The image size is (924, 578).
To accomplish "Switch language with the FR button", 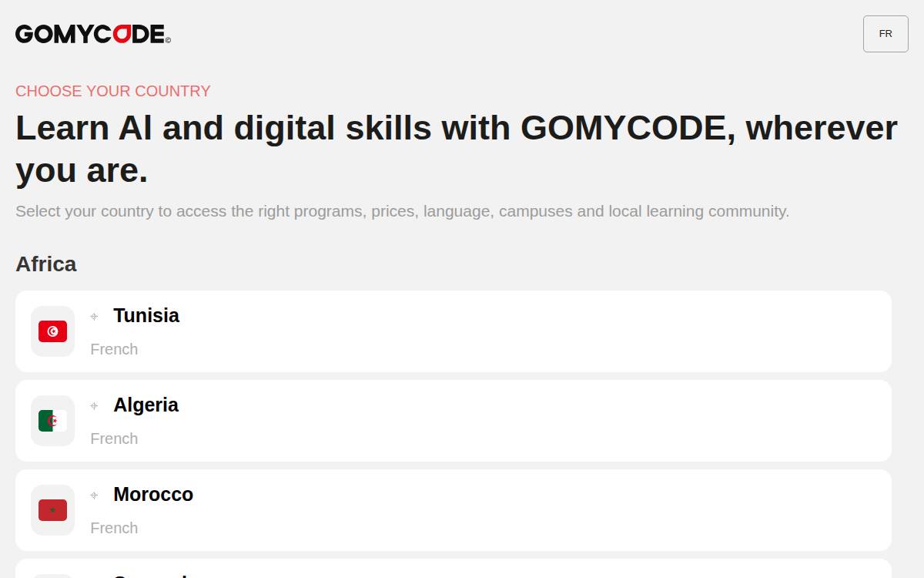I will 885,34.
